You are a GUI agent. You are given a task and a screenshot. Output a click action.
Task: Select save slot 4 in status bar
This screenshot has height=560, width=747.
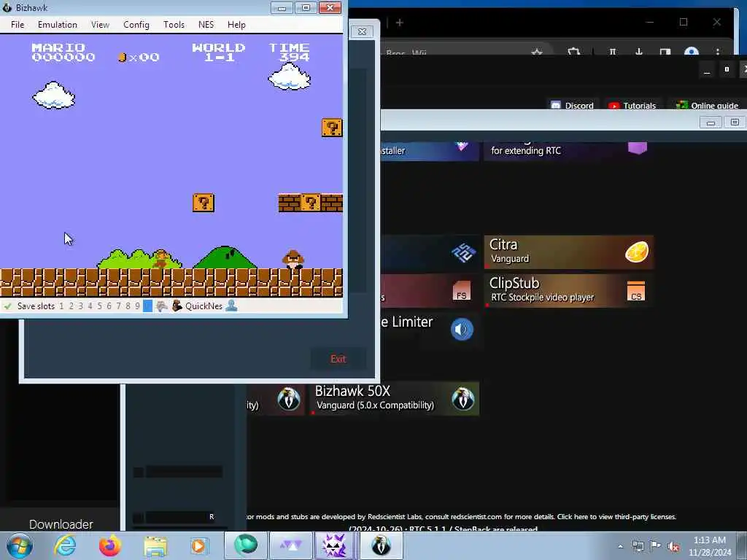(90, 306)
